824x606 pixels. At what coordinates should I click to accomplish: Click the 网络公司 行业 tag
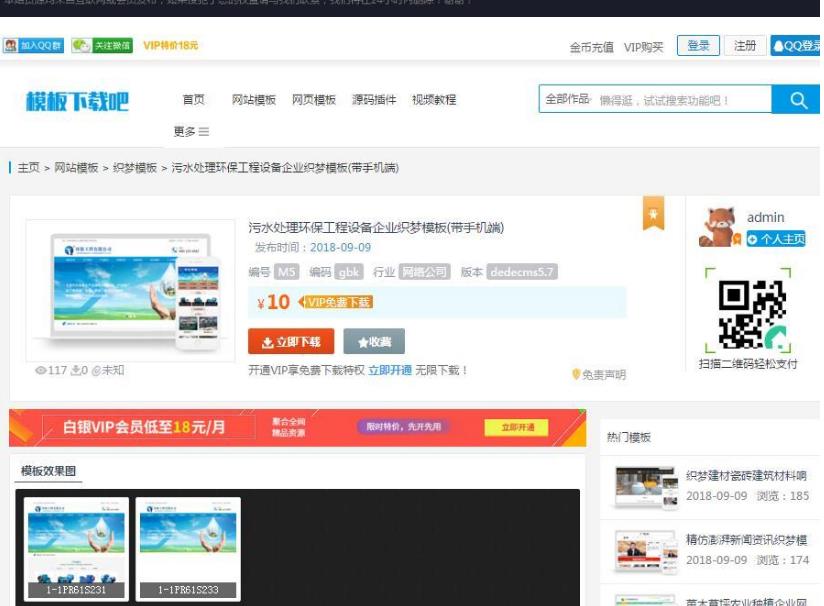pos(425,272)
